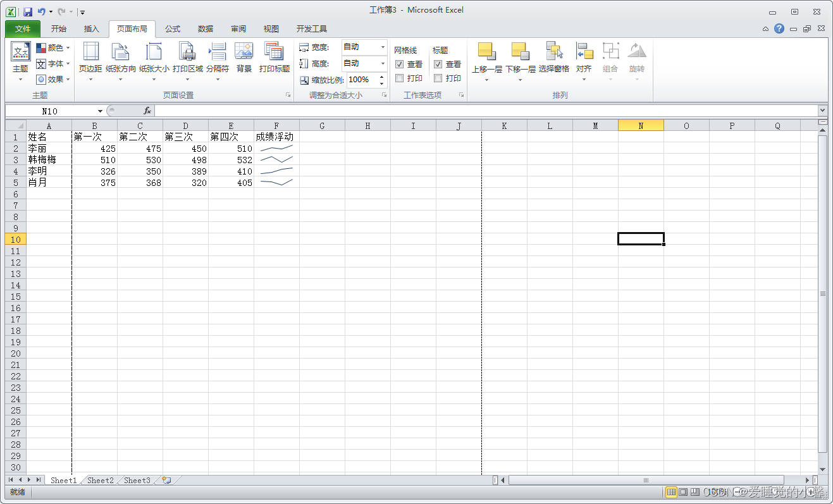This screenshot has height=504, width=833.
Task: Click the Save icon in quick access toolbar
Action: [x=28, y=11]
